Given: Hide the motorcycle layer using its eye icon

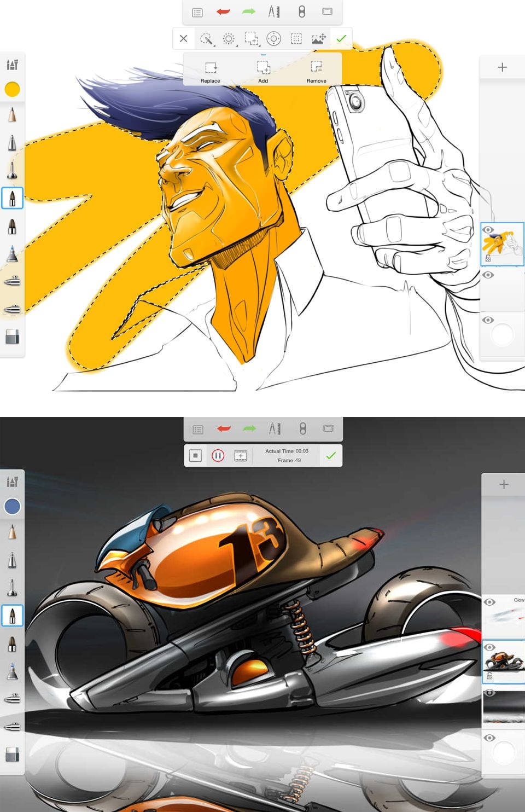Looking at the screenshot, I should 489,648.
